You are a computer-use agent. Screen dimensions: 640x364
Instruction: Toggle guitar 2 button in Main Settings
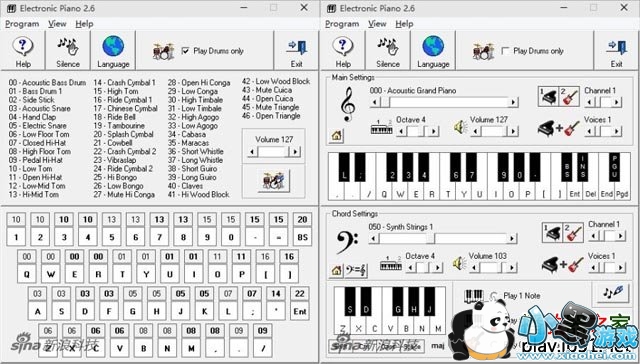coord(569,97)
